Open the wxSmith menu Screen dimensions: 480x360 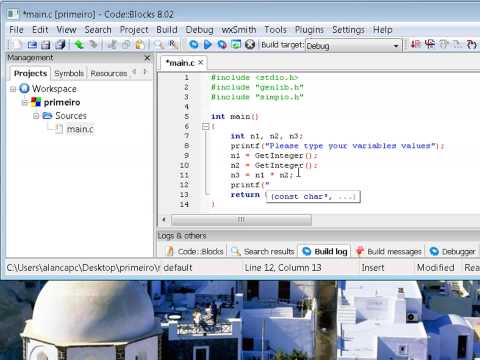click(x=239, y=30)
